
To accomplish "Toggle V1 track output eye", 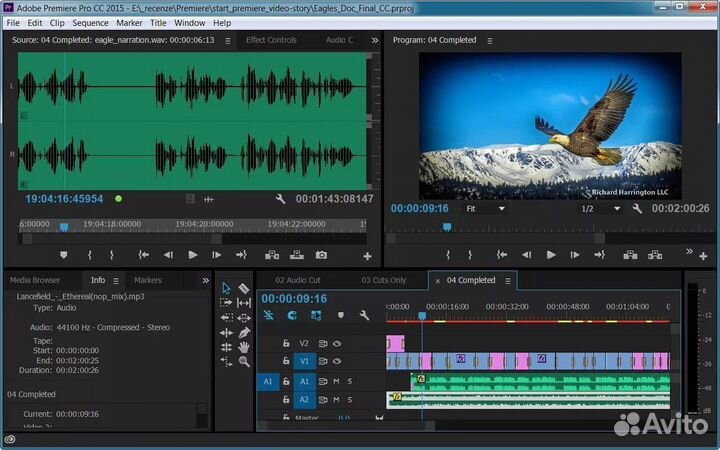I will tap(337, 361).
